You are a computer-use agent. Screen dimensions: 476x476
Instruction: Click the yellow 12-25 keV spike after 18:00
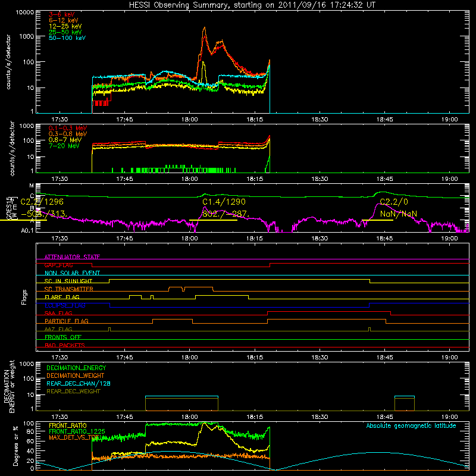(x=203, y=64)
